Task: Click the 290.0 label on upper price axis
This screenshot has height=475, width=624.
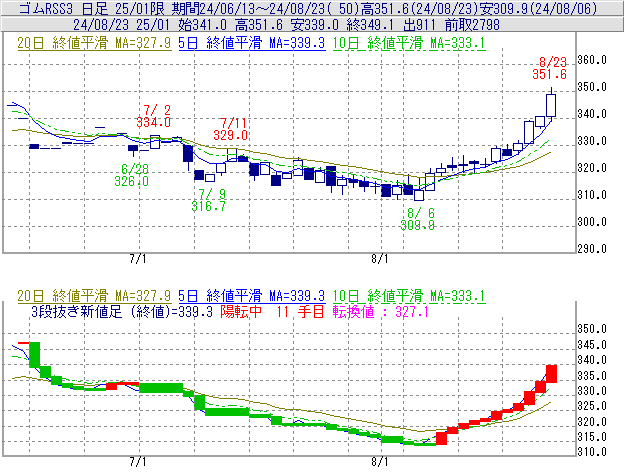Action: click(592, 249)
